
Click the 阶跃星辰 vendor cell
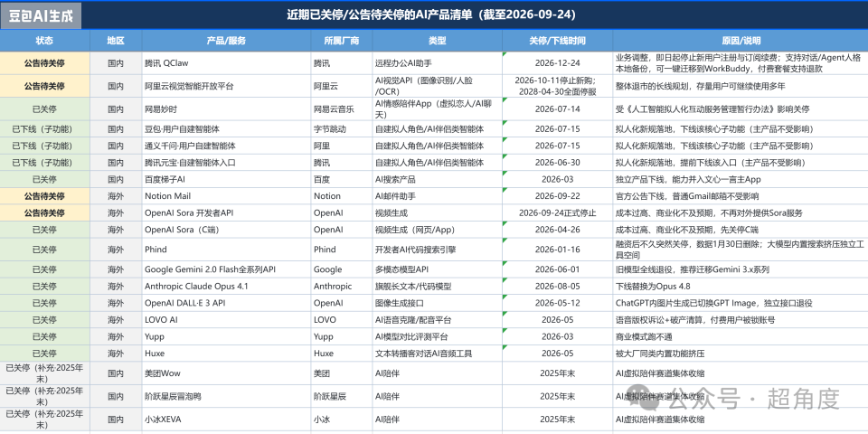[342, 396]
